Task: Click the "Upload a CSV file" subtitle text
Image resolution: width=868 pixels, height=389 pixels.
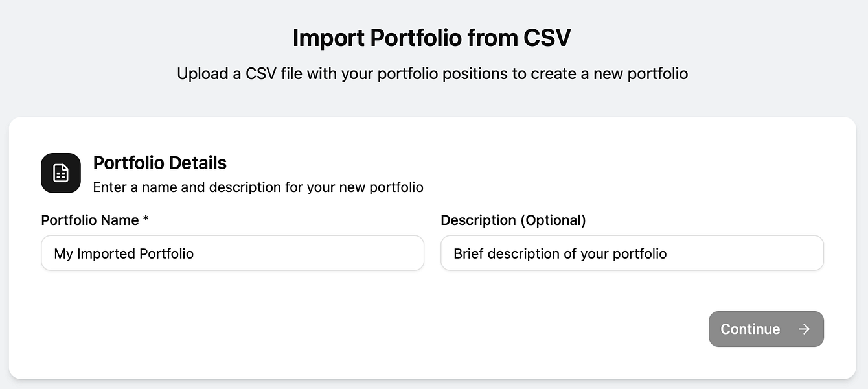Action: (432, 73)
